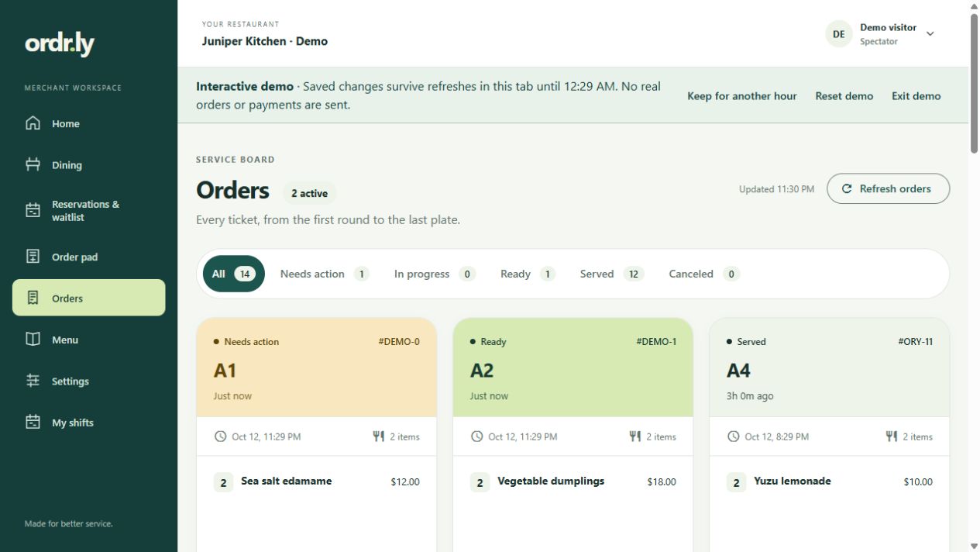
Task: Click Updated 11:30 PM text
Action: tap(776, 189)
